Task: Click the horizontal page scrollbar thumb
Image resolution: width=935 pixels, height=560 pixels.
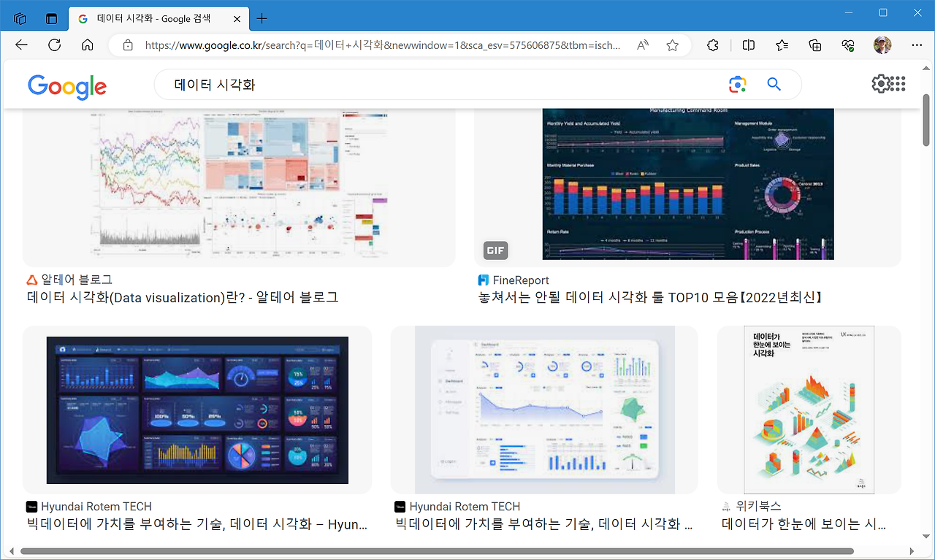Action: pos(437,551)
